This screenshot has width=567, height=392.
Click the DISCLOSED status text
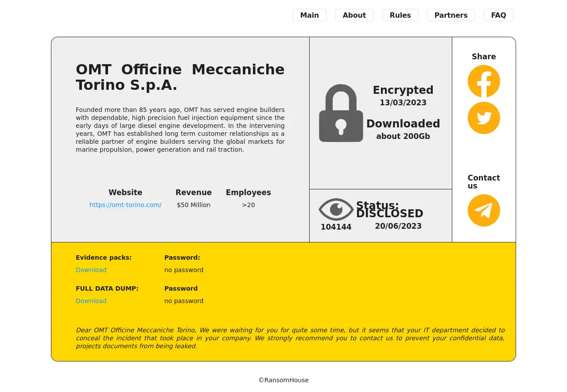[x=389, y=214]
